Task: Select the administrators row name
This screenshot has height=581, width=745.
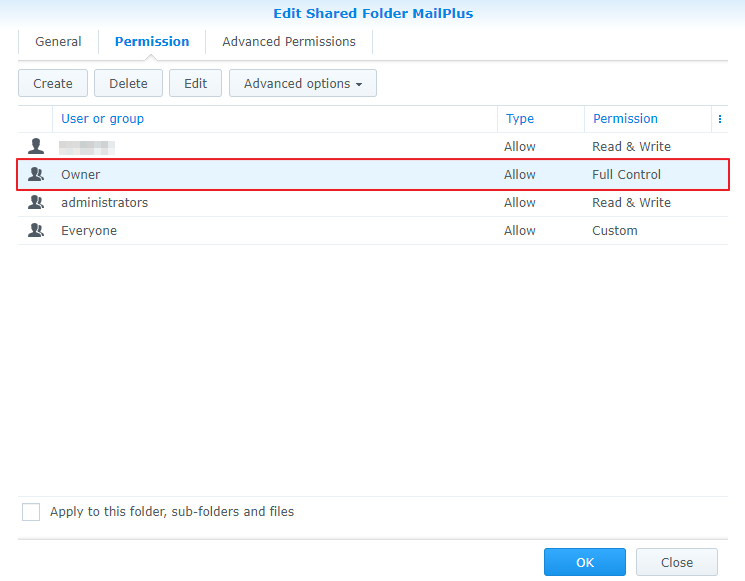Action: [105, 202]
